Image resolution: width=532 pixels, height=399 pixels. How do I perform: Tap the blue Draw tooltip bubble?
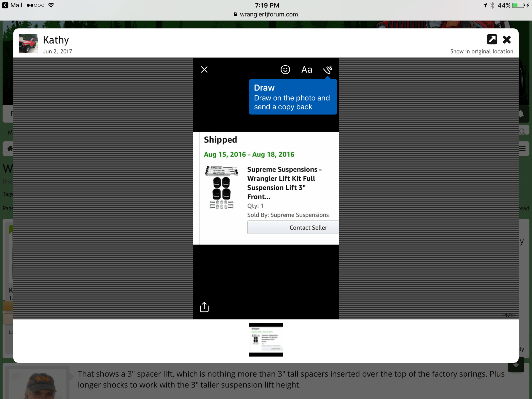tap(293, 97)
